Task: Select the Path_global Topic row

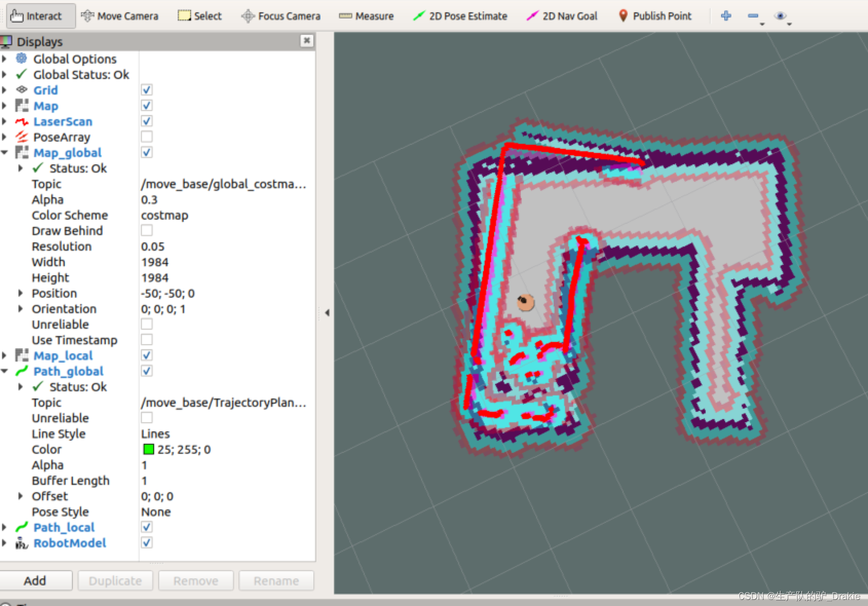Action: click(x=157, y=403)
